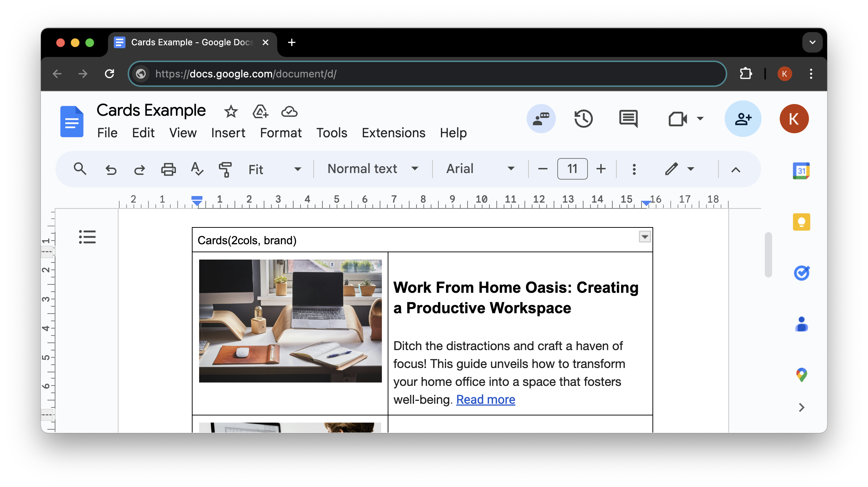Image resolution: width=868 pixels, height=487 pixels.
Task: Open the Normal text style dropdown
Action: point(373,169)
